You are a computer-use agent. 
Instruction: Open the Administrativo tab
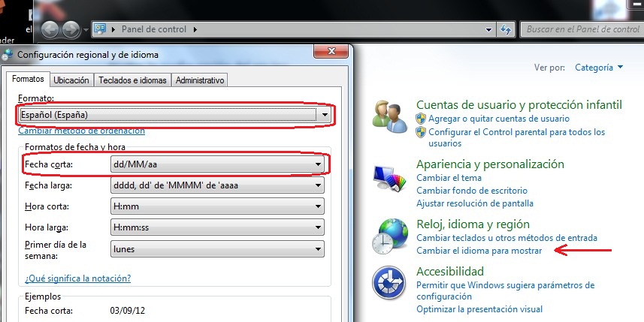(199, 80)
